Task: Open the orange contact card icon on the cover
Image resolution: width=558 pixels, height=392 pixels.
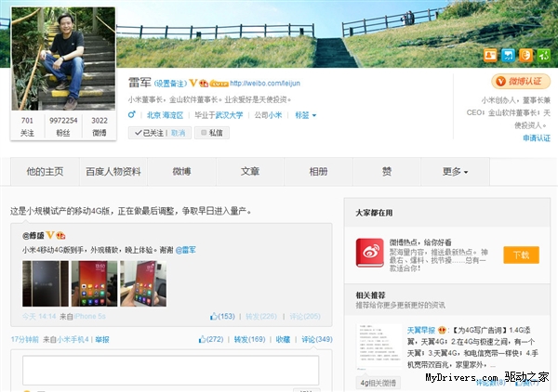Action: [490, 55]
